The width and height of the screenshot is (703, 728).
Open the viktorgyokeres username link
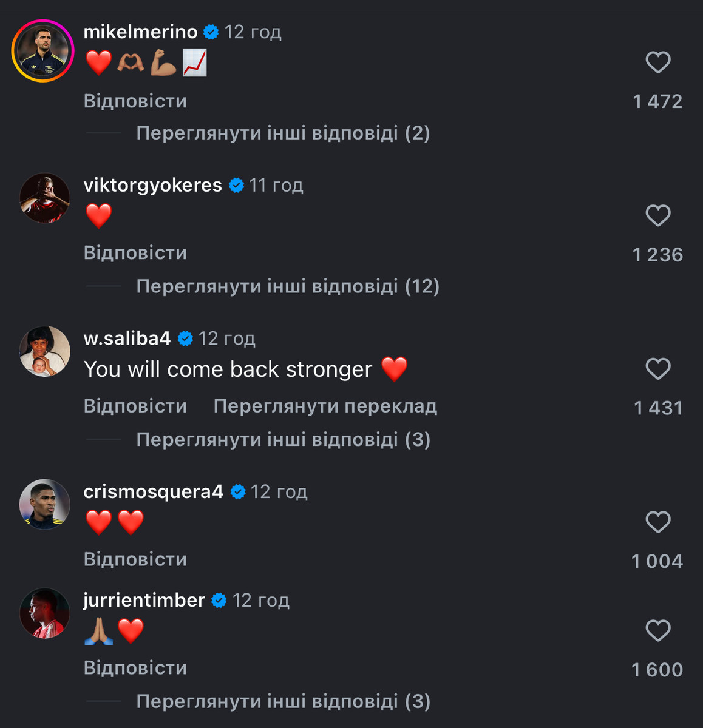point(152,185)
